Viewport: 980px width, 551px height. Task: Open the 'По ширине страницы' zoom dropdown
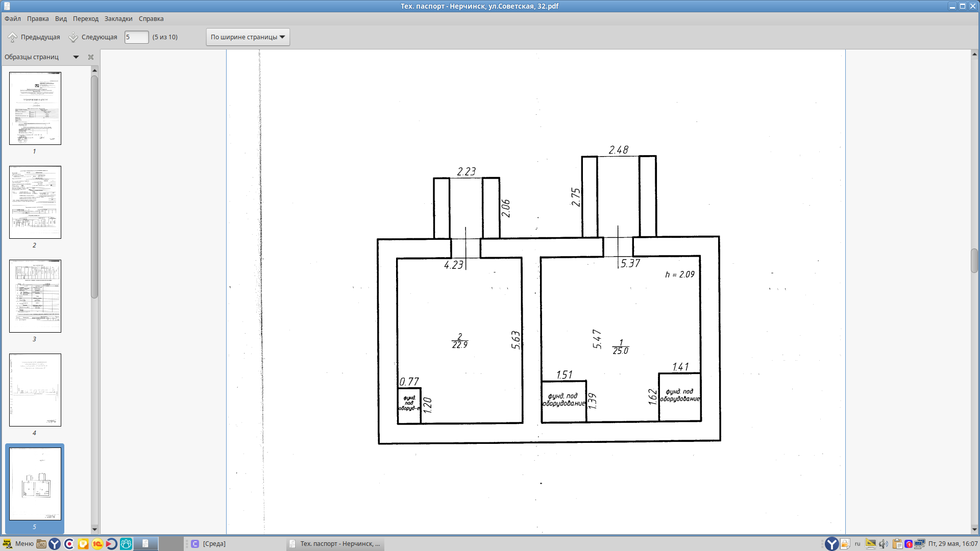[x=248, y=37]
